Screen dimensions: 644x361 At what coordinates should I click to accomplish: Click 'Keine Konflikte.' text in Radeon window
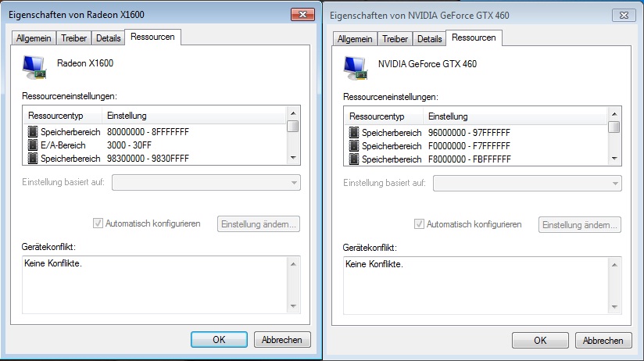53,263
